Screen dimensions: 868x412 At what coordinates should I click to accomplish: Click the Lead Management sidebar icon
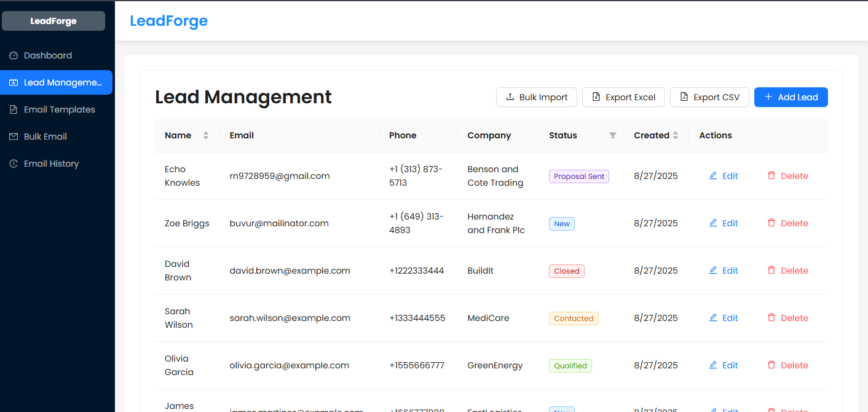pos(14,82)
